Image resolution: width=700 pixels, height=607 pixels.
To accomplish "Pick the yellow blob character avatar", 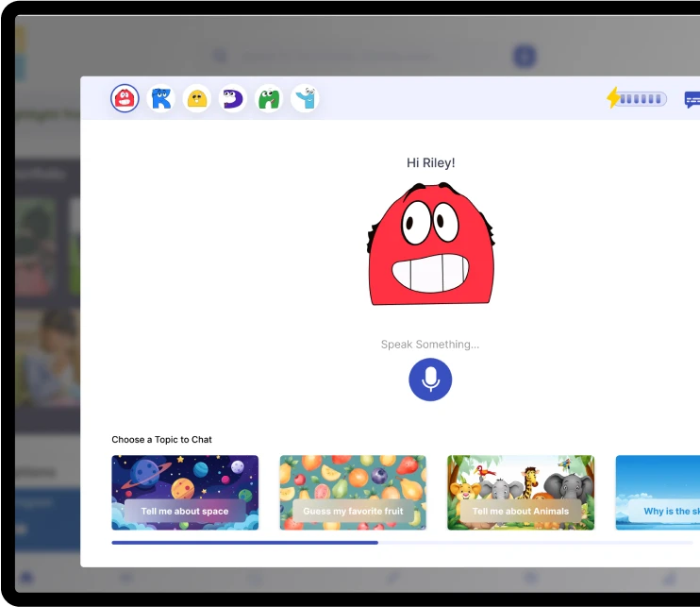I will point(197,98).
